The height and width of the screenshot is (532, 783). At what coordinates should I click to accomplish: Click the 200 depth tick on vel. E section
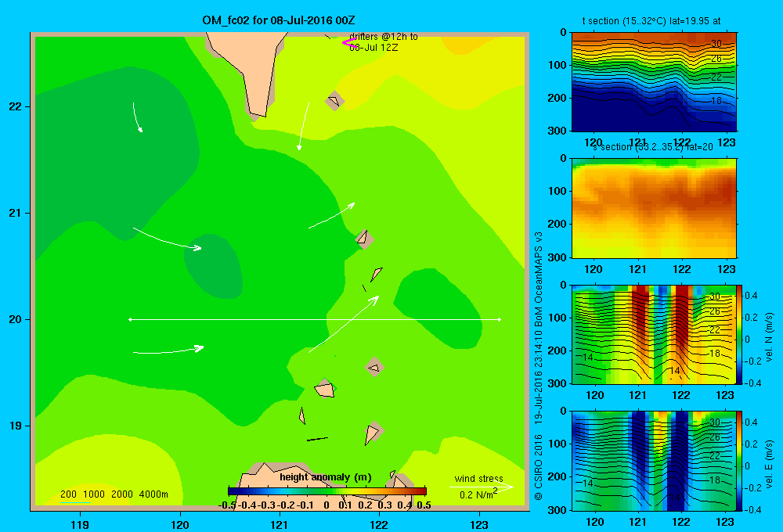tap(557, 476)
